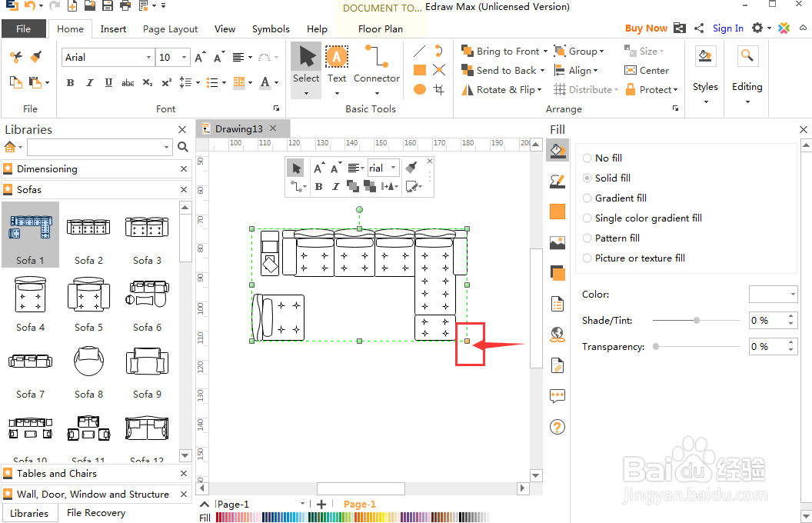The height and width of the screenshot is (523, 812).
Task: Select the No fill option
Action: 602,158
